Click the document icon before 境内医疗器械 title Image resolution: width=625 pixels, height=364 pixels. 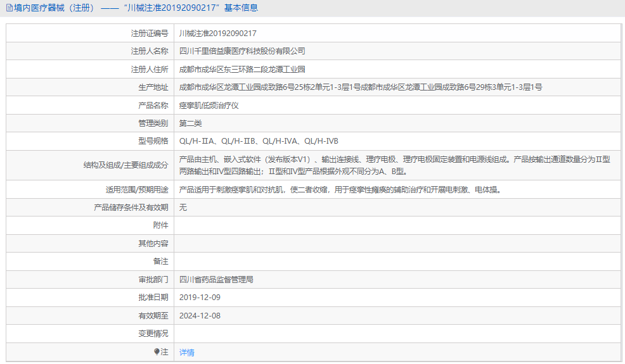coord(9,8)
